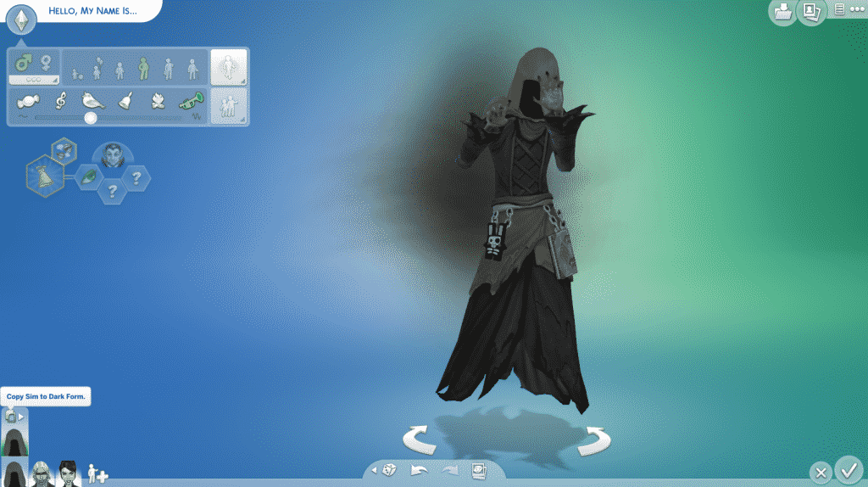This screenshot has height=487, width=868.
Task: Rotate the Sim left with arrow
Action: pyautogui.click(x=419, y=439)
